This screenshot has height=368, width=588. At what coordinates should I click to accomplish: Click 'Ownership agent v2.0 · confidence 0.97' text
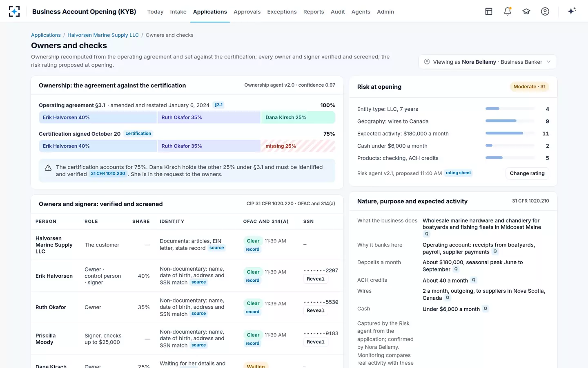point(290,85)
